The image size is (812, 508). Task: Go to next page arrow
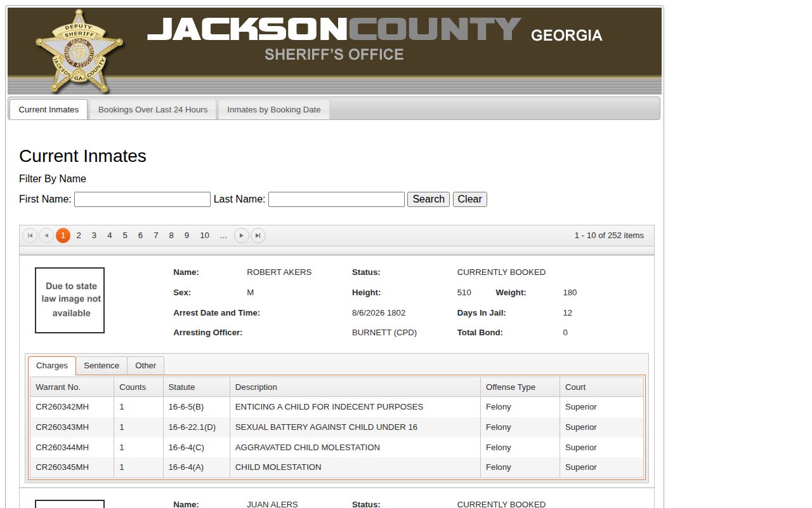(242, 236)
